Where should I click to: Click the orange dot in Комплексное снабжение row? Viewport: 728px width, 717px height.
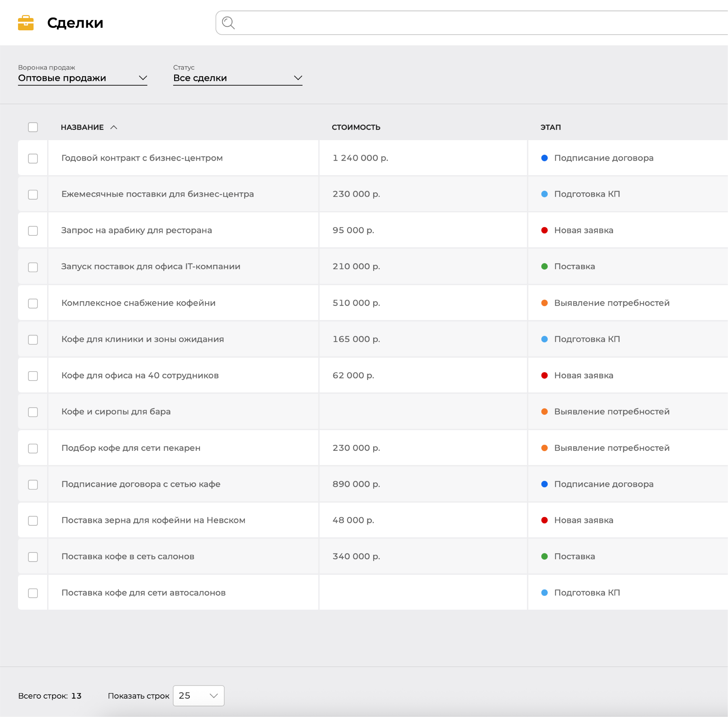click(544, 303)
